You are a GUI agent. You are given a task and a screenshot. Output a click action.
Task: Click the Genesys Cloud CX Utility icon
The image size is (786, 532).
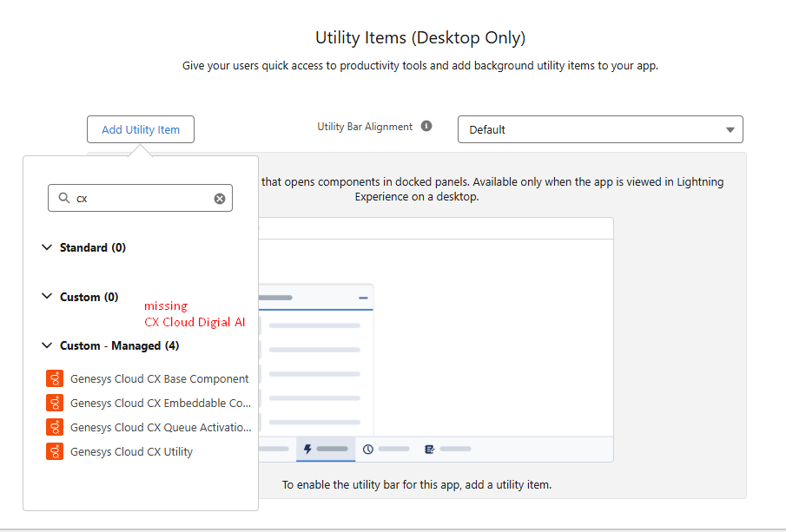click(x=55, y=451)
